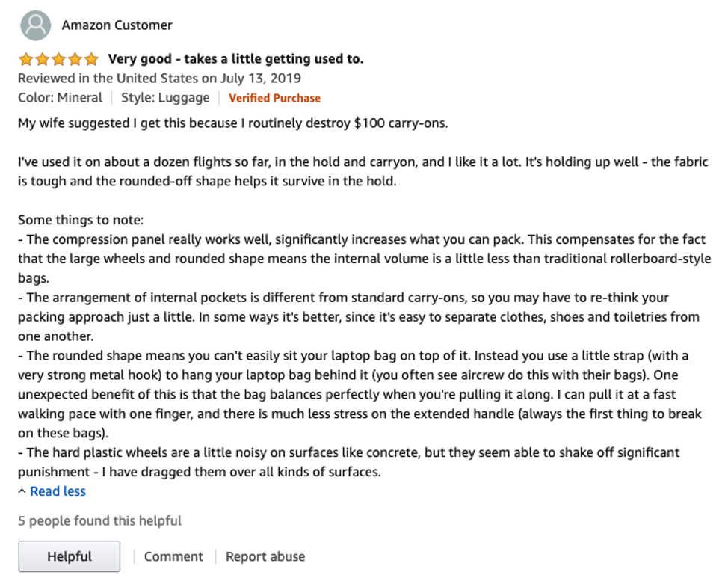Click the 'My wife suggested' opening sentence
728x584 pixels.
click(233, 123)
